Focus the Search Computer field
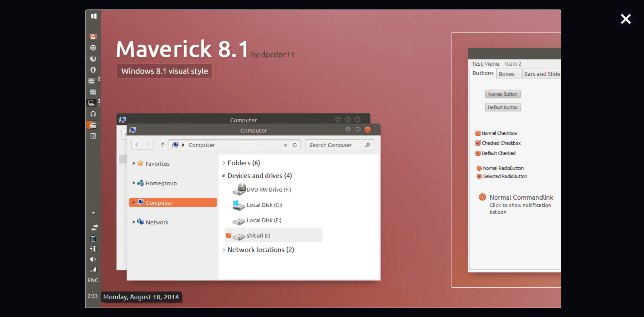This screenshot has height=317, width=644. (340, 145)
